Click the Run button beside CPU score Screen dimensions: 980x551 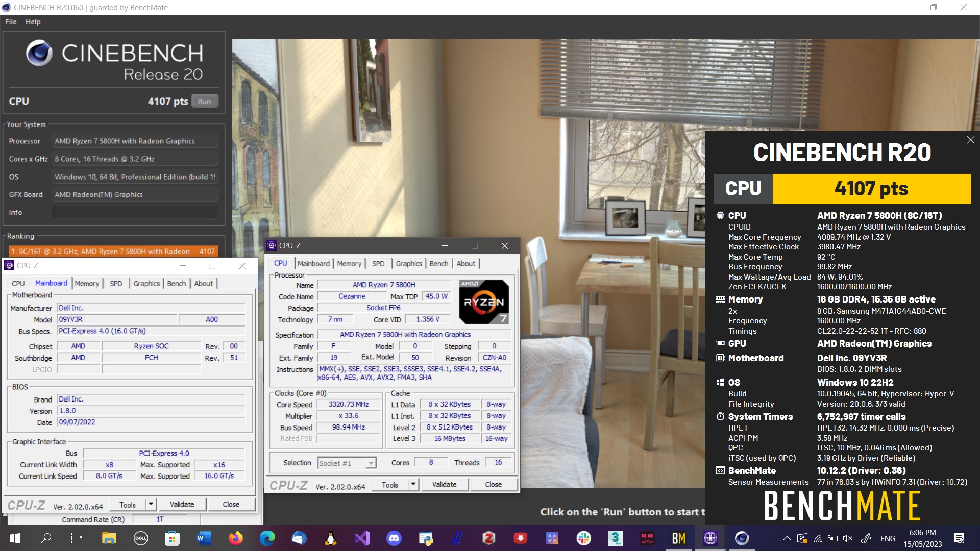point(205,101)
